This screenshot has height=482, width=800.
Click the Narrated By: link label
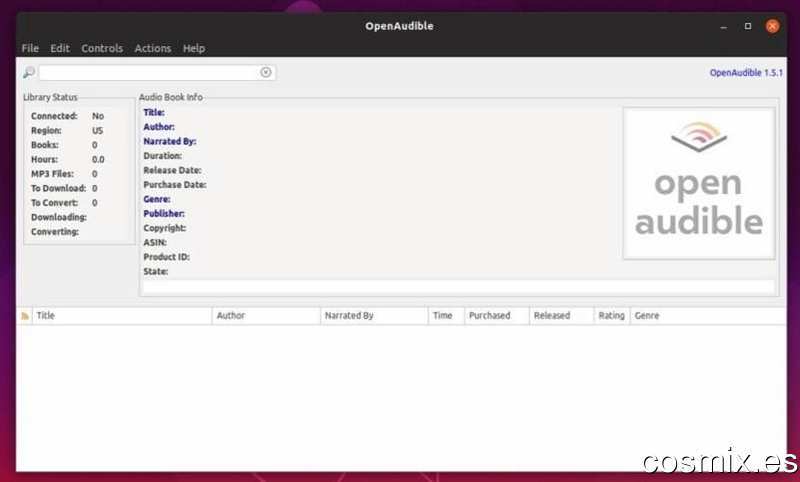click(169, 141)
